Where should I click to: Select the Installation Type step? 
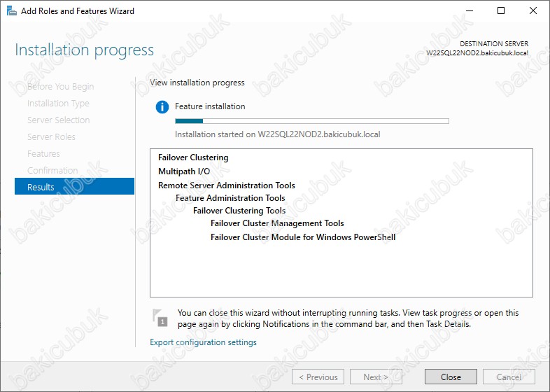tap(58, 103)
